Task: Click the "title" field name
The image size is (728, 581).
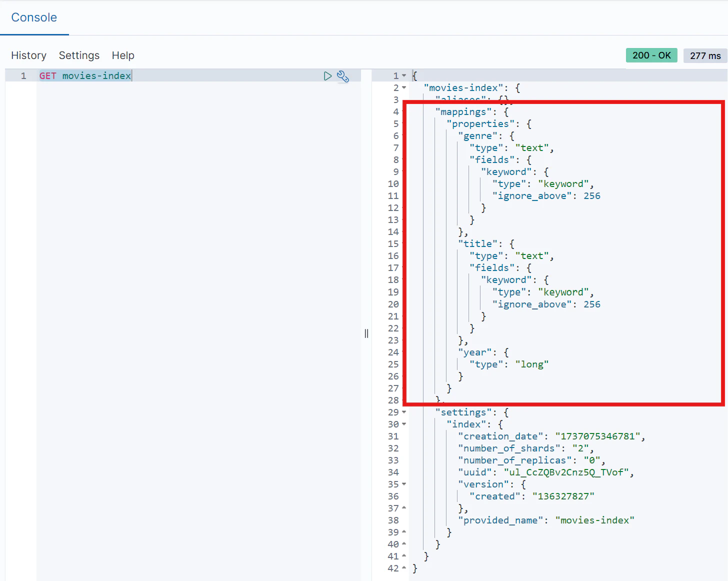Action: (477, 244)
